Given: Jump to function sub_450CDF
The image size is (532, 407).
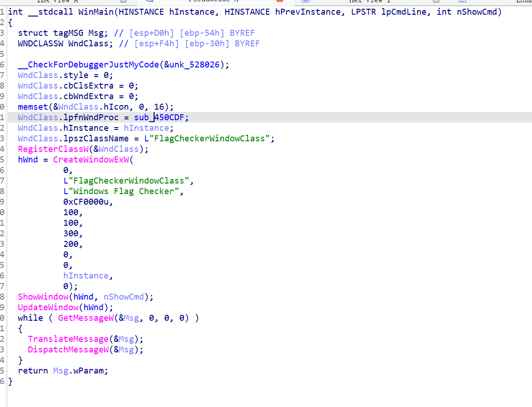Looking at the screenshot, I should pos(161,117).
